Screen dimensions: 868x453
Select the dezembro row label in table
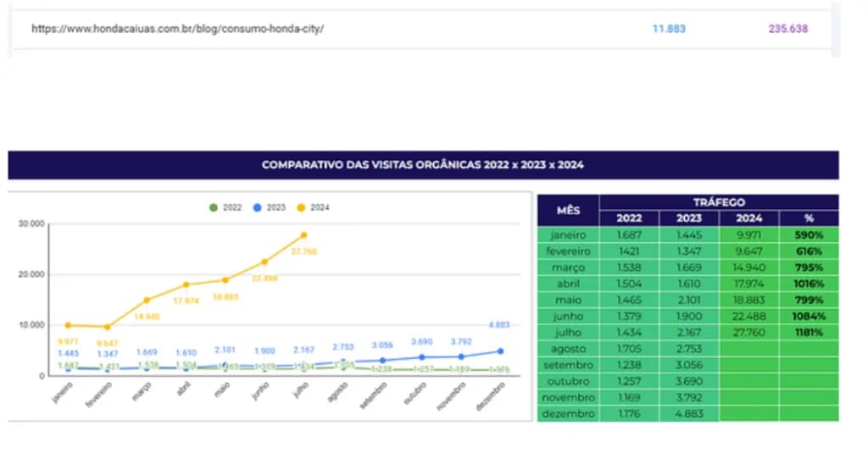(568, 414)
